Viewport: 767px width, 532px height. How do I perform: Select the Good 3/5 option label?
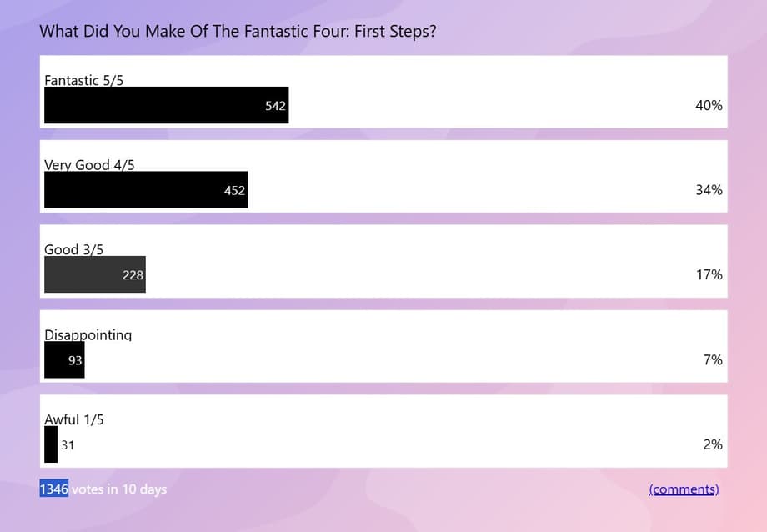73,249
